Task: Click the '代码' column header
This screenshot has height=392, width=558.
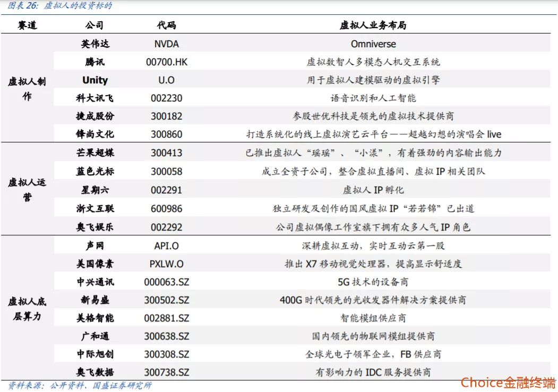Action: 166,25
